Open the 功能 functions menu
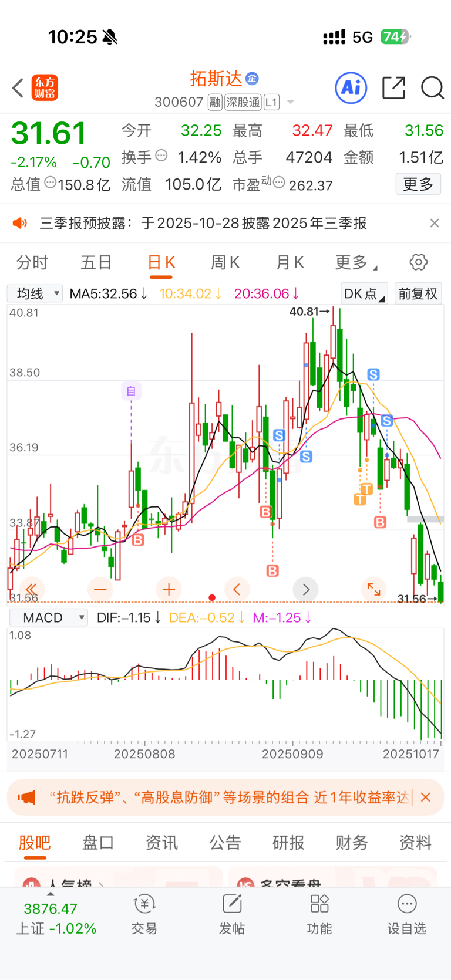451x980 pixels. (319, 915)
